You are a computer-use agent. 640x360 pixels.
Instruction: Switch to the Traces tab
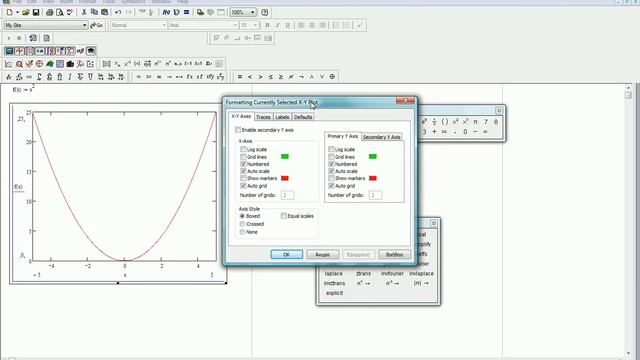263,117
